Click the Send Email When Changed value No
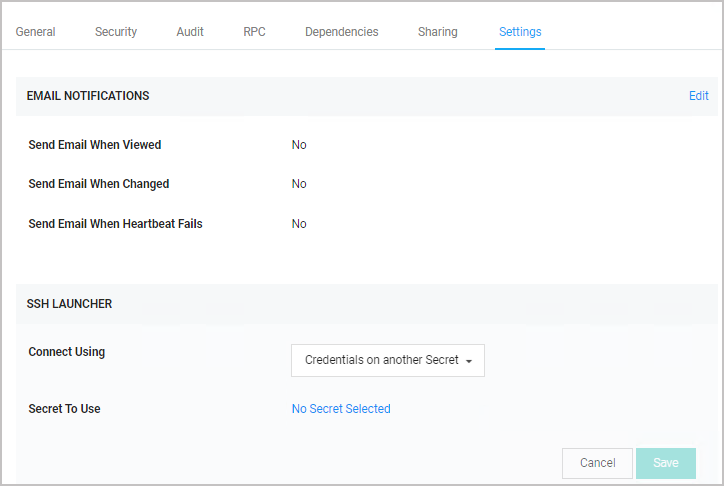This screenshot has width=724, height=486. point(299,184)
